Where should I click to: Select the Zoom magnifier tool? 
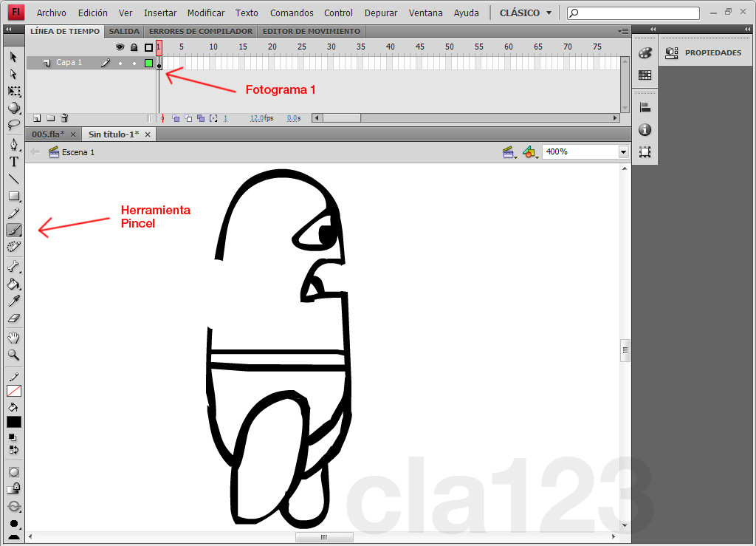14,355
